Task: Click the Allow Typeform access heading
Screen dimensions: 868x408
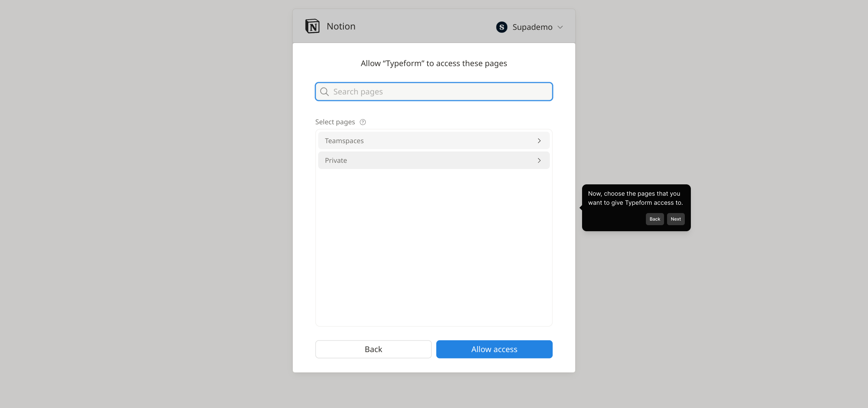Action: (x=434, y=63)
